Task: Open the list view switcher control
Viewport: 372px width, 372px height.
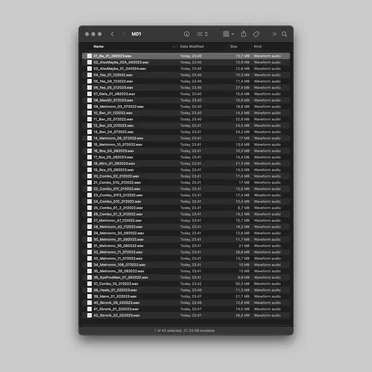Action: pos(202,34)
